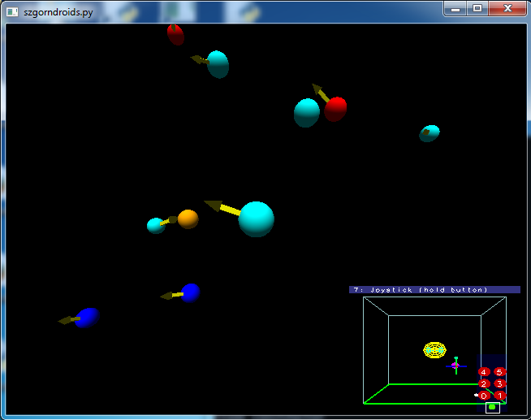Click the red sphere with arrow at the top right
Image resolution: width=531 pixels, height=420 pixels.
pos(336,108)
